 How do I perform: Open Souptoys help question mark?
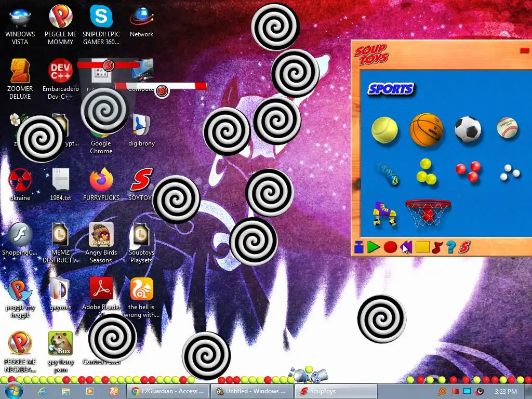tap(451, 247)
